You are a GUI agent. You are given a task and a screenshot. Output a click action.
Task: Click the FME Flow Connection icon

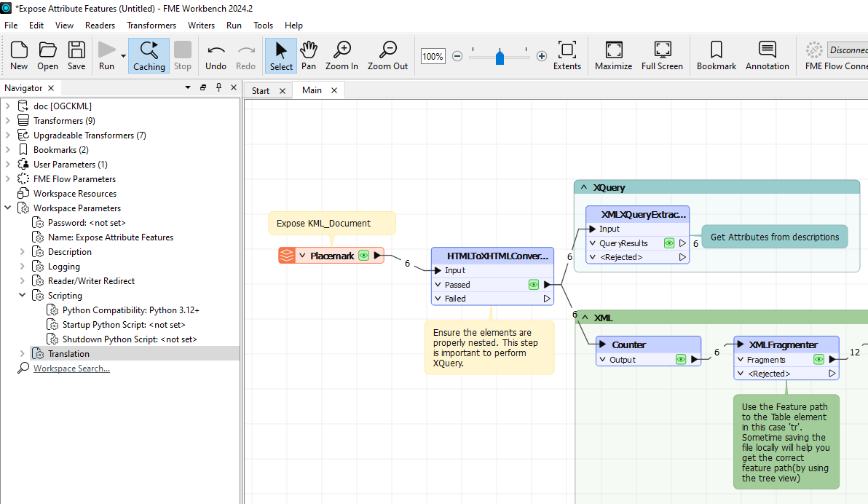tap(814, 50)
